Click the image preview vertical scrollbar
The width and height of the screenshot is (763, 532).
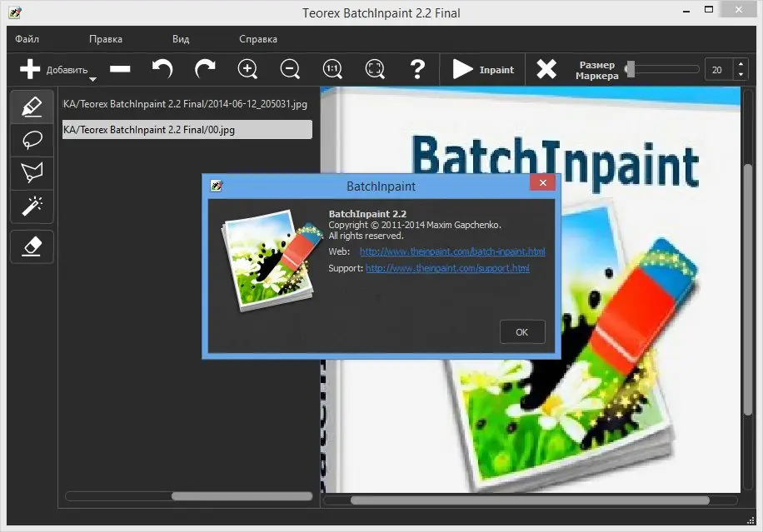(x=748, y=290)
